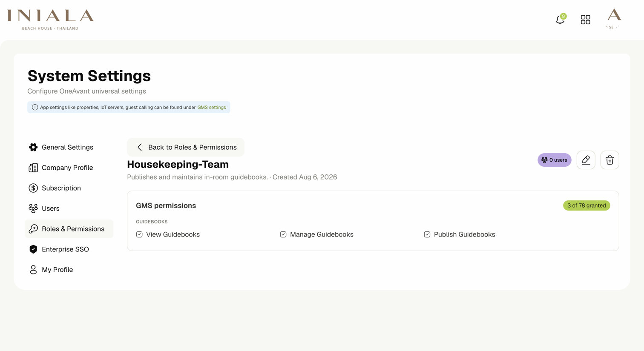Open Company Profile section

(x=69, y=168)
